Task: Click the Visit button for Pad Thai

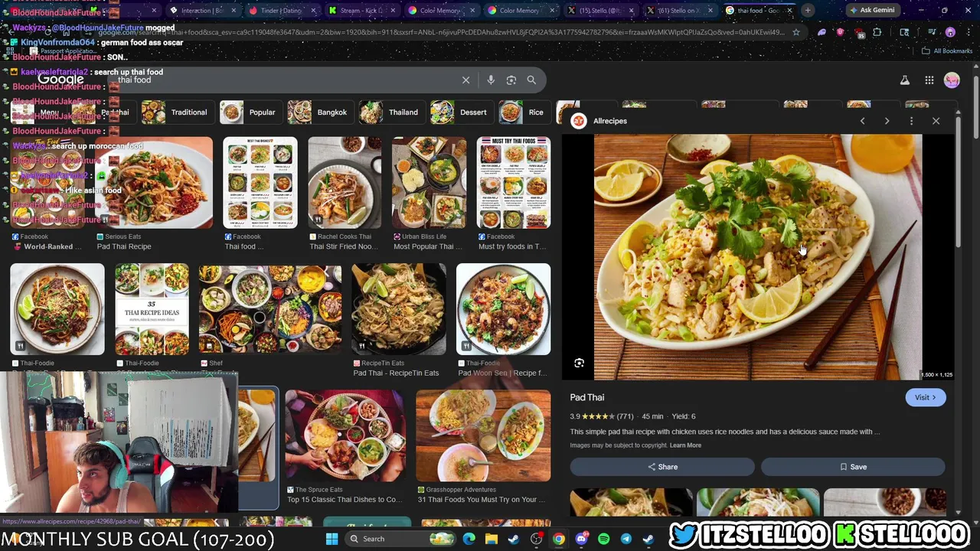Action: pyautogui.click(x=925, y=397)
